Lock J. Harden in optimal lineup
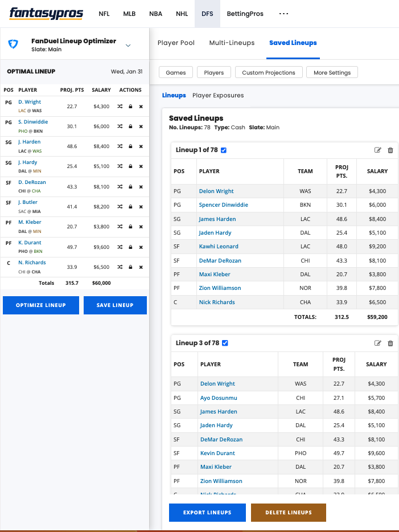Image resolution: width=399 pixels, height=532 pixels. (130, 146)
